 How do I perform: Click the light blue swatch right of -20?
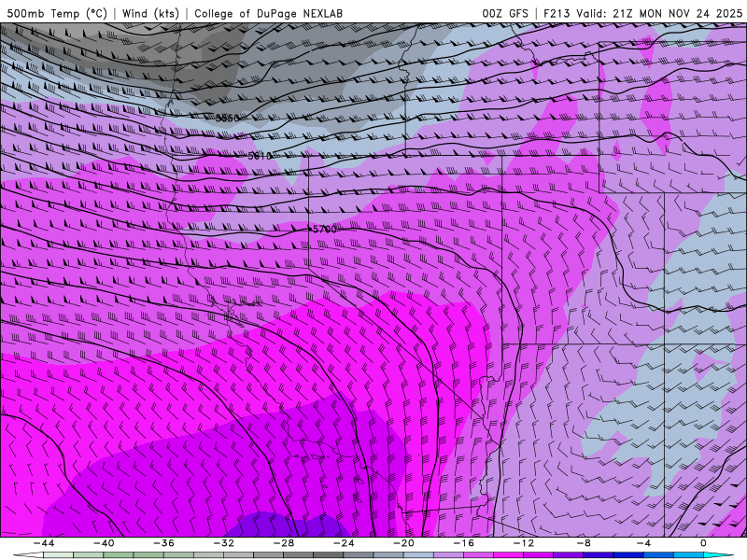pos(418,555)
